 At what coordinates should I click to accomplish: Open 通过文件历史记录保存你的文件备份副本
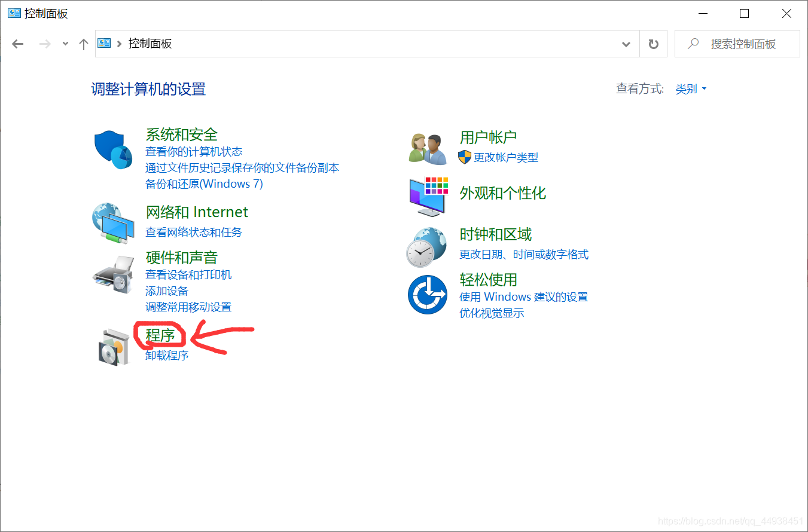pos(242,168)
